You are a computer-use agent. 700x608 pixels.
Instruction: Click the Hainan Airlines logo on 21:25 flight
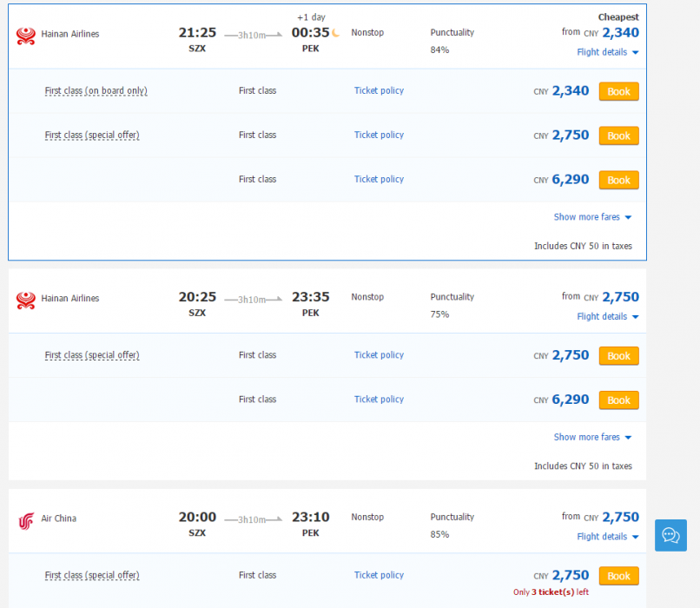pos(26,36)
